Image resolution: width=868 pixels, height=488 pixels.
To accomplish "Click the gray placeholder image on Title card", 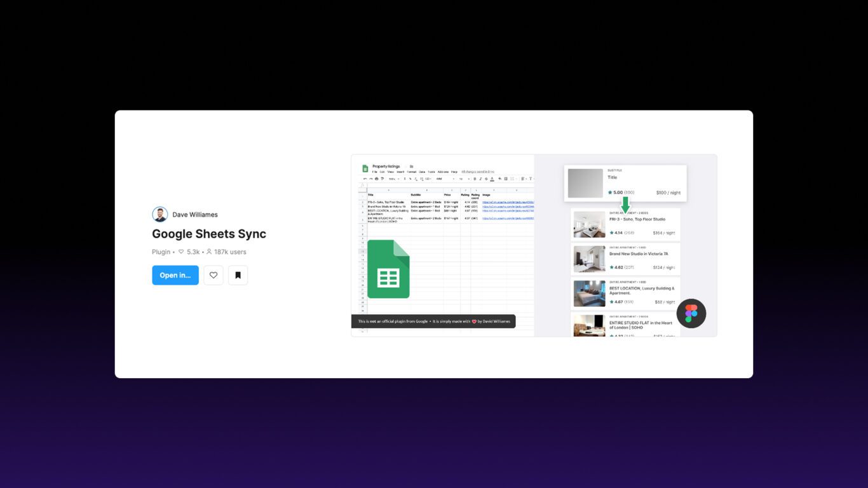I will coord(585,183).
